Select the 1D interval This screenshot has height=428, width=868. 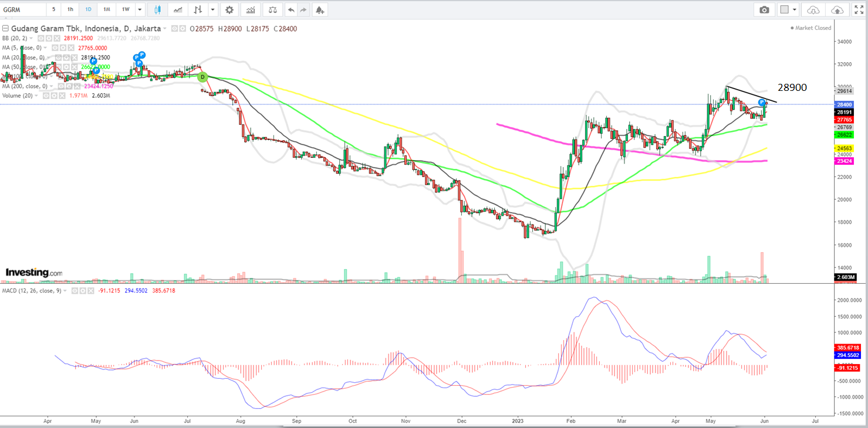point(88,9)
